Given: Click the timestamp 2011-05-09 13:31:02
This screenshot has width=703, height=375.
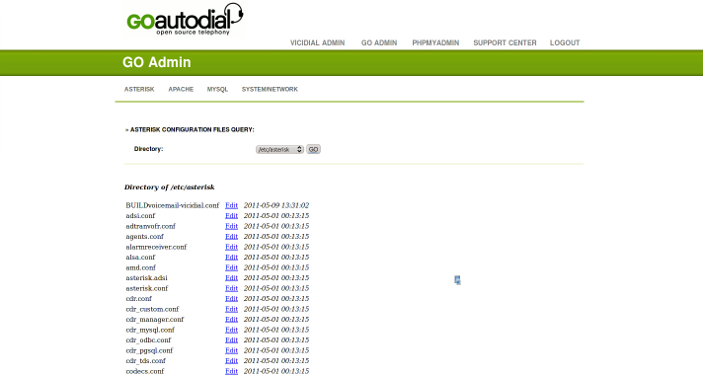Looking at the screenshot, I should click(276, 205).
